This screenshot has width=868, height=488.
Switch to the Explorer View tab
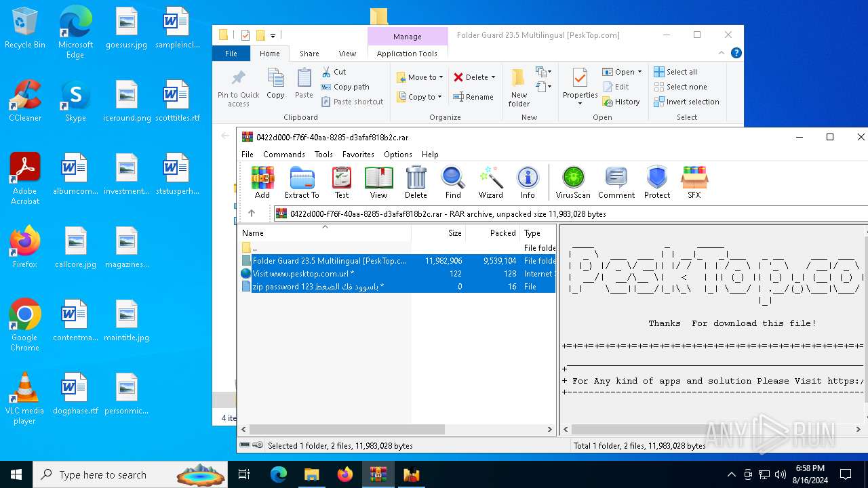tap(347, 54)
